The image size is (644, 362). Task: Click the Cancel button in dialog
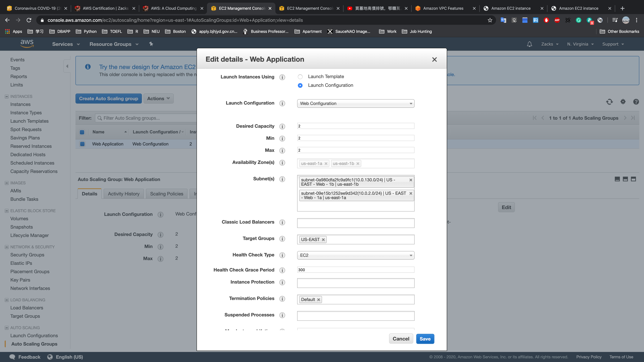(x=401, y=339)
